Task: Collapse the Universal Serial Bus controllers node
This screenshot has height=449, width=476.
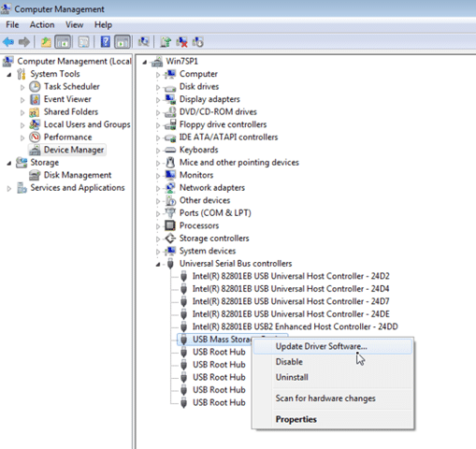Action: 158,265
